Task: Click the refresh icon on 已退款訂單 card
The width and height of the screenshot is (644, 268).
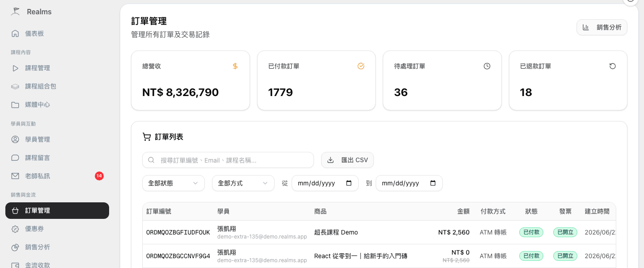Action: (x=613, y=66)
